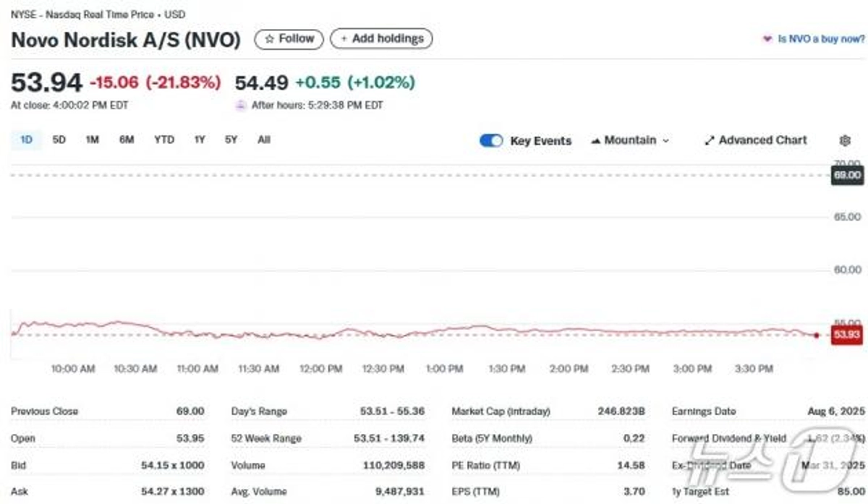Image resolution: width=868 pixels, height=504 pixels.
Task: Click the 69.00 previous close price label
Action: [847, 175]
